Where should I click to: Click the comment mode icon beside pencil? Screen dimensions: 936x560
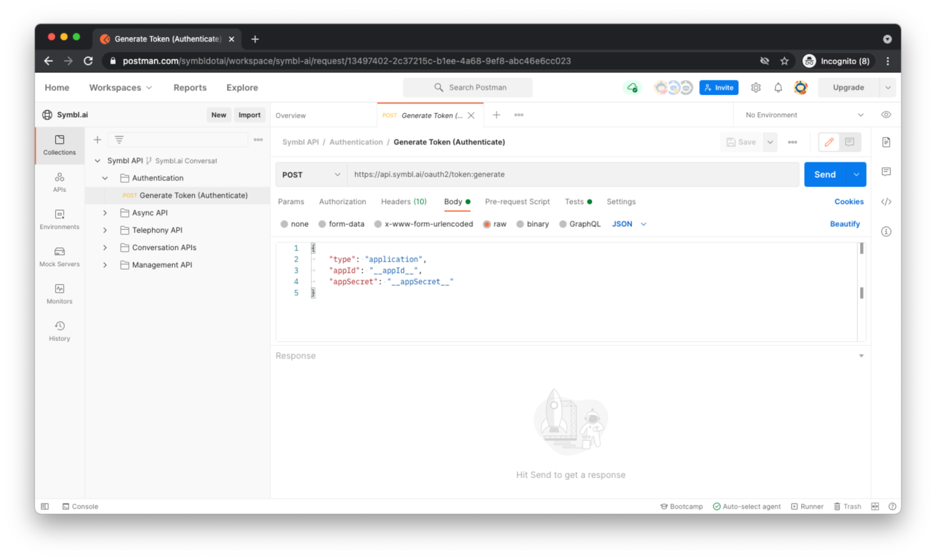click(x=849, y=142)
